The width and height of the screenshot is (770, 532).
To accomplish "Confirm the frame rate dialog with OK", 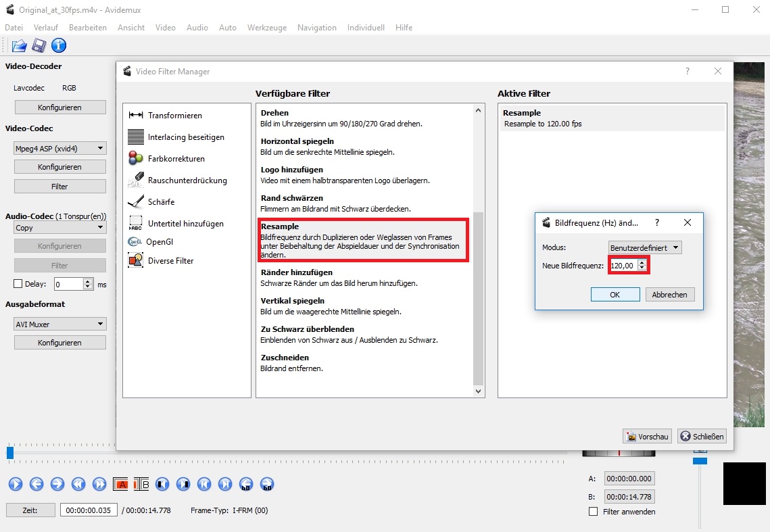I will pyautogui.click(x=615, y=295).
